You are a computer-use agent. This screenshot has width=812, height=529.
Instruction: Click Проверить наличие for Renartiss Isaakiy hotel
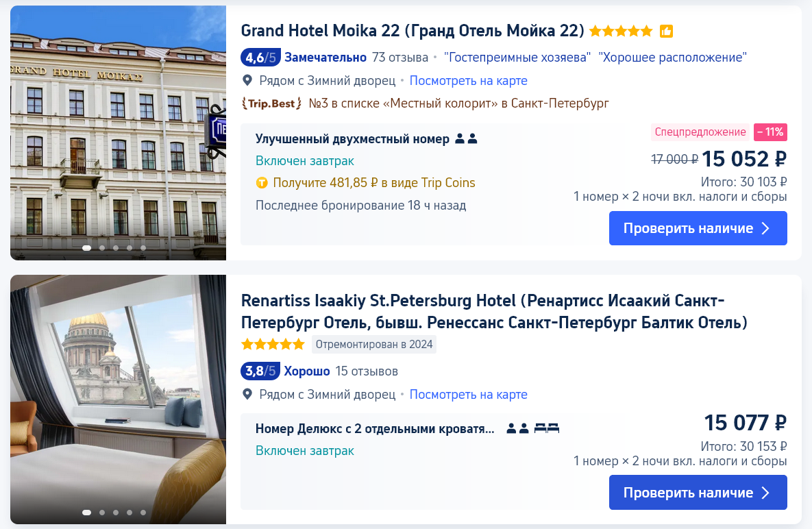pos(698,493)
